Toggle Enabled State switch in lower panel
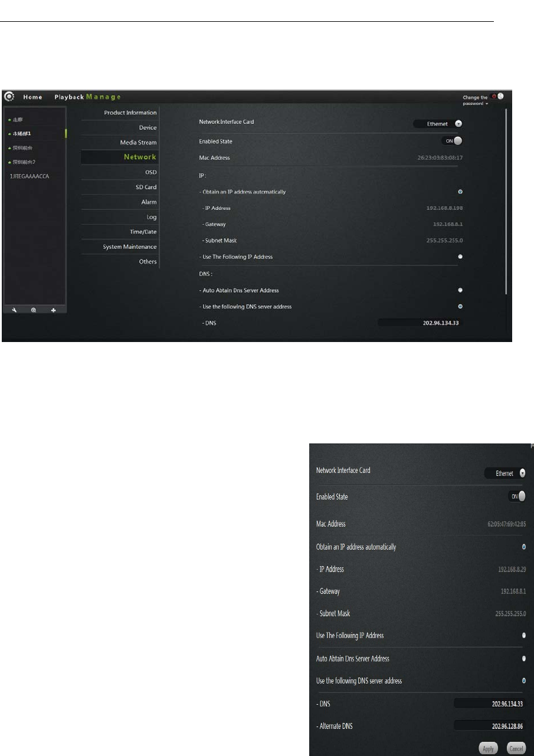 tap(517, 497)
